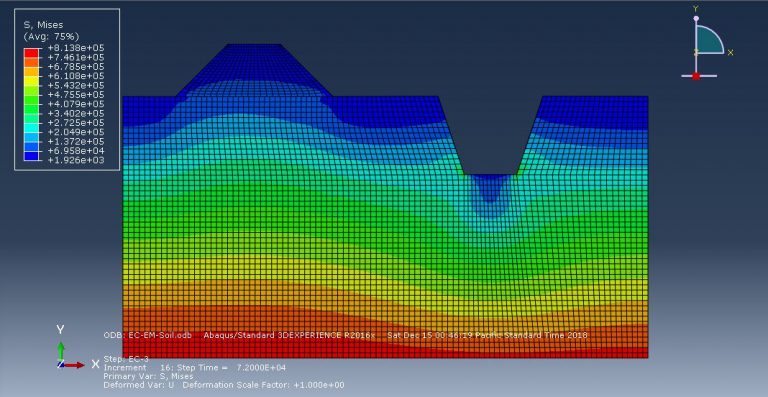Click the 'ODB: EC-EM-Soil.odb' title block line
Image resolution: width=768 pixels, height=397 pixels.
point(345,335)
